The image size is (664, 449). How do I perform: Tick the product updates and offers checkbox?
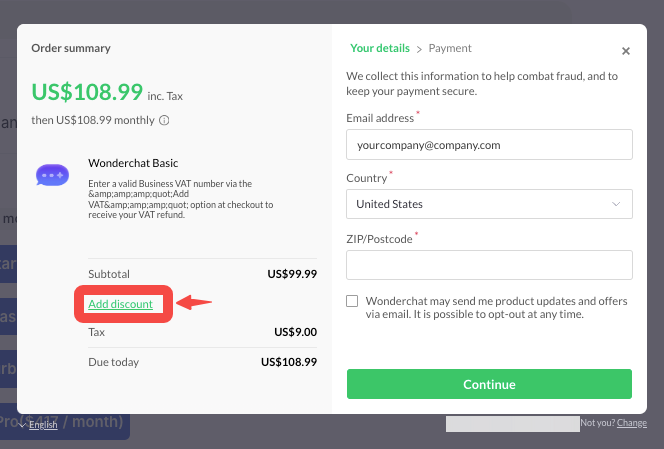pyautogui.click(x=352, y=301)
